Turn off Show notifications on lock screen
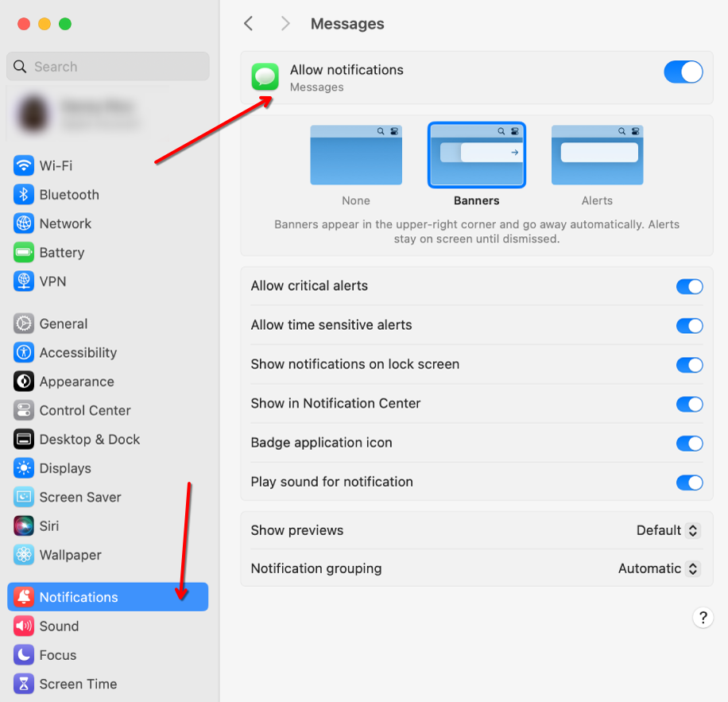 (x=690, y=365)
